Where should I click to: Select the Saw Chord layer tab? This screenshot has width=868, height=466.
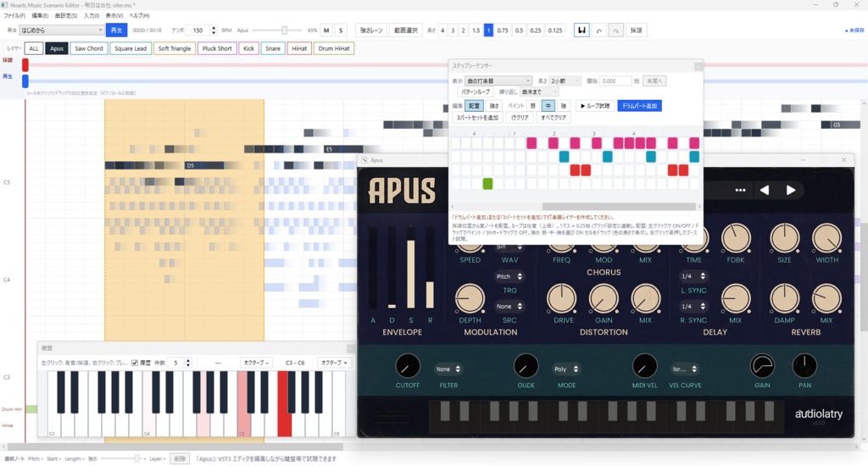click(88, 48)
